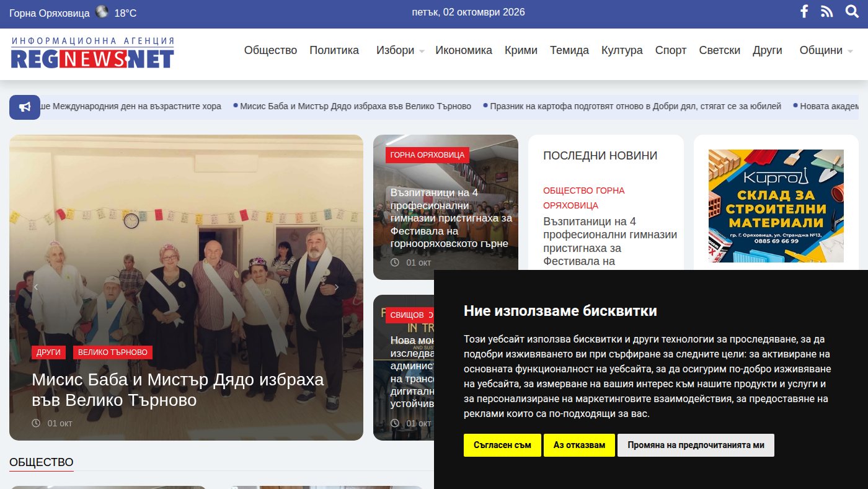Decline cookies with Аз отказвам
This screenshot has width=868, height=489.
coord(579,445)
